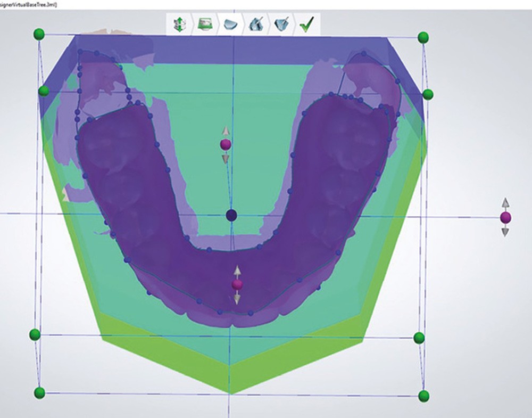Click the green handle on lower-right side edge
The height and width of the screenshot is (418, 532).
[x=419, y=338]
